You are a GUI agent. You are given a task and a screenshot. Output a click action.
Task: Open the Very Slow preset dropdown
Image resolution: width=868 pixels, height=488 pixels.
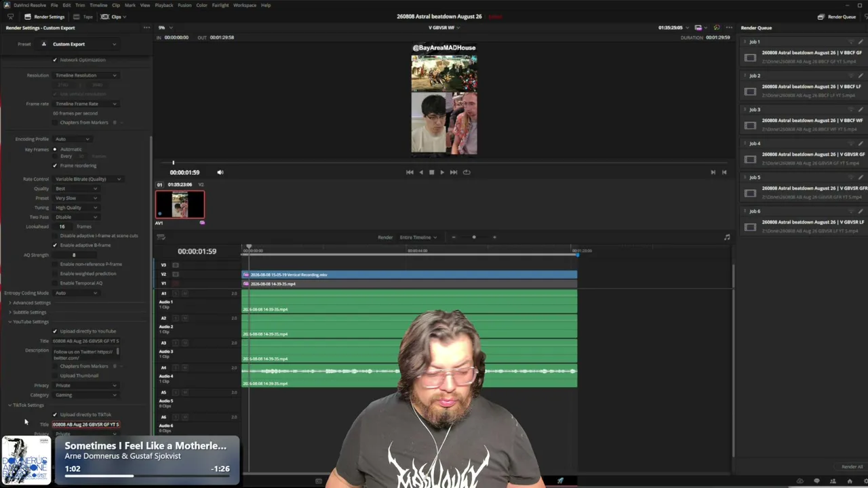tap(76, 198)
